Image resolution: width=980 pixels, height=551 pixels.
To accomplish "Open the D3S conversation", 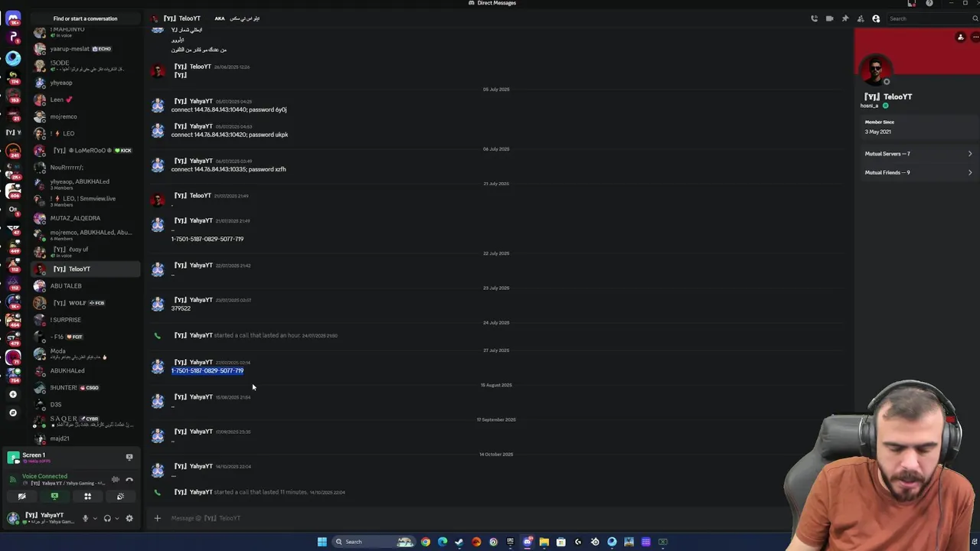I will point(85,404).
